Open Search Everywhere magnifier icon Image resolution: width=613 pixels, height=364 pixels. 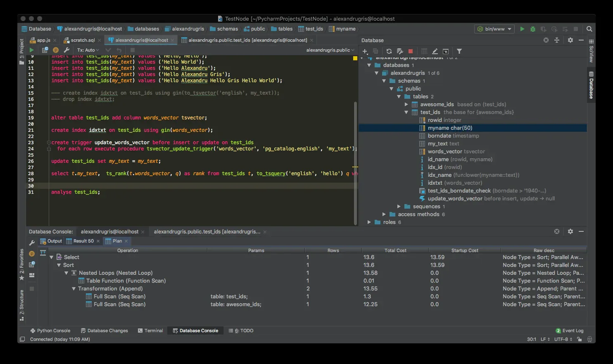click(x=589, y=29)
